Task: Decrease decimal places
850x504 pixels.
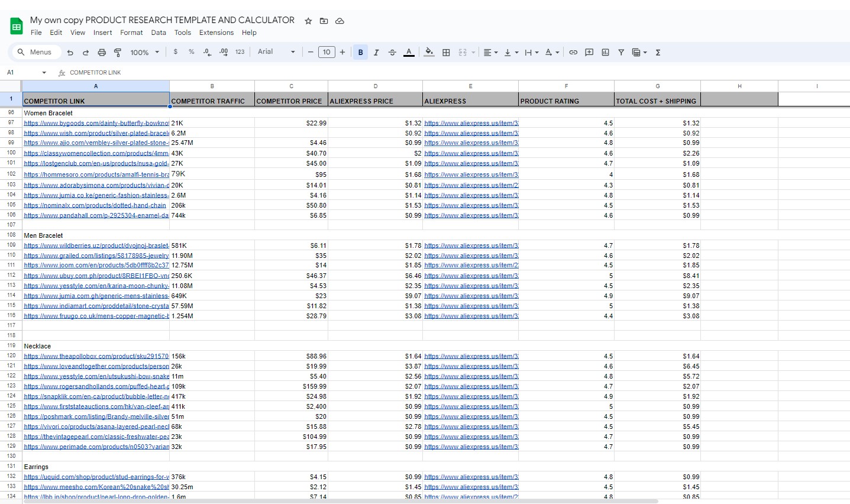Action: (207, 52)
